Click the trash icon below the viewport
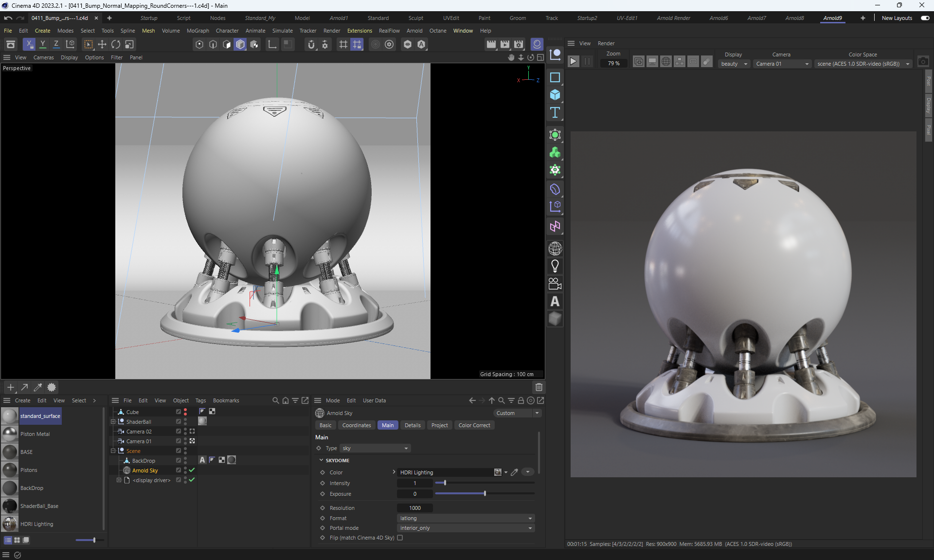Image resolution: width=934 pixels, height=560 pixels. coord(539,387)
